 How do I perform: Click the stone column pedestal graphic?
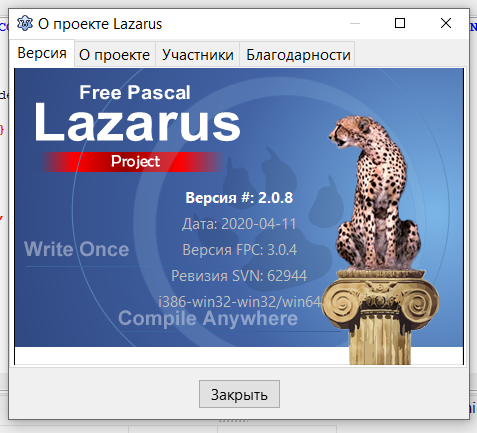tap(380, 317)
